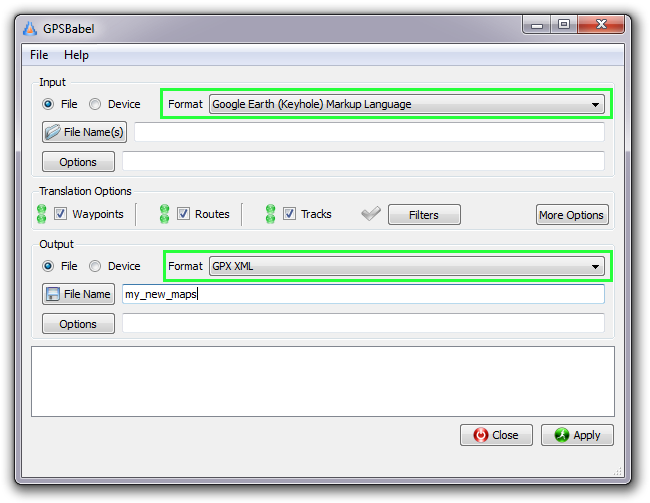The image size is (650, 503).
Task: Close the GPSBabel window with X
Action: click(601, 24)
